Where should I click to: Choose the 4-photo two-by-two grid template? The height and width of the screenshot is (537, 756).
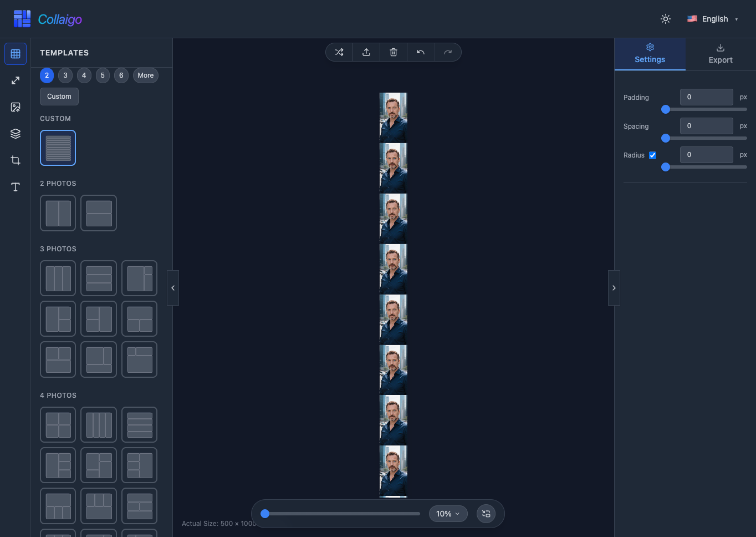(x=58, y=425)
